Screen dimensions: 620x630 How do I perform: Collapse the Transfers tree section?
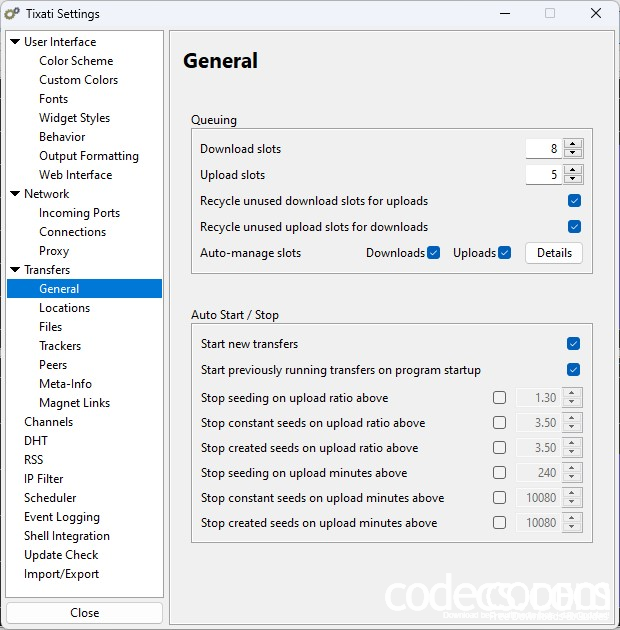(x=15, y=269)
